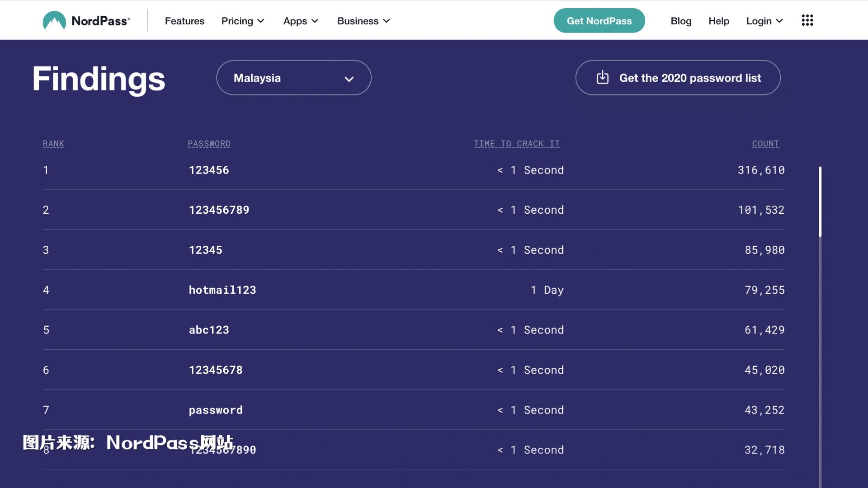Click the COUNT column header
Screen dimensions: 868x488
765,144
